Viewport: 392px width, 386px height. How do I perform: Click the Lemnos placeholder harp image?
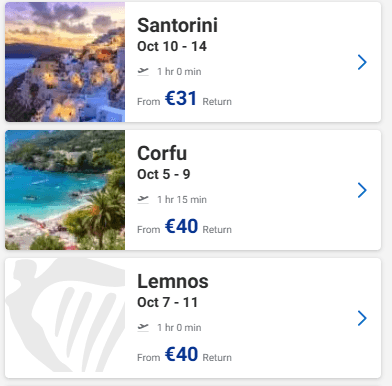pyautogui.click(x=65, y=318)
